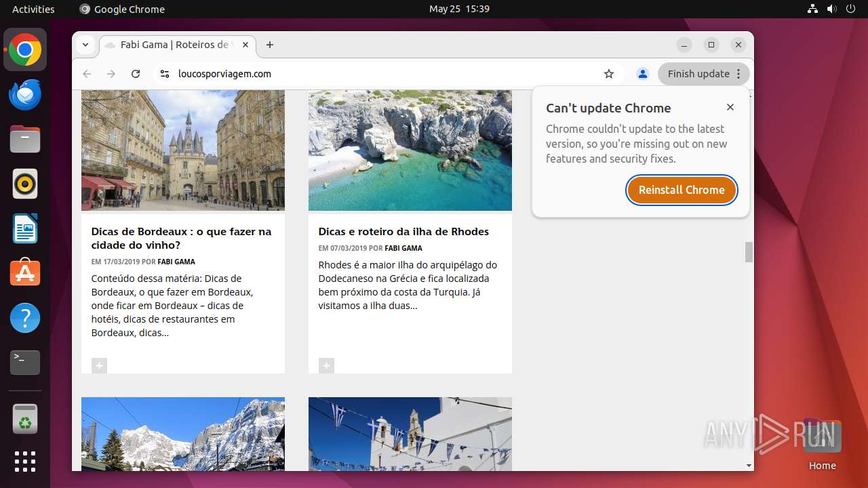Dismiss the Can't update Chrome popup
This screenshot has height=488, width=868.
pos(730,107)
